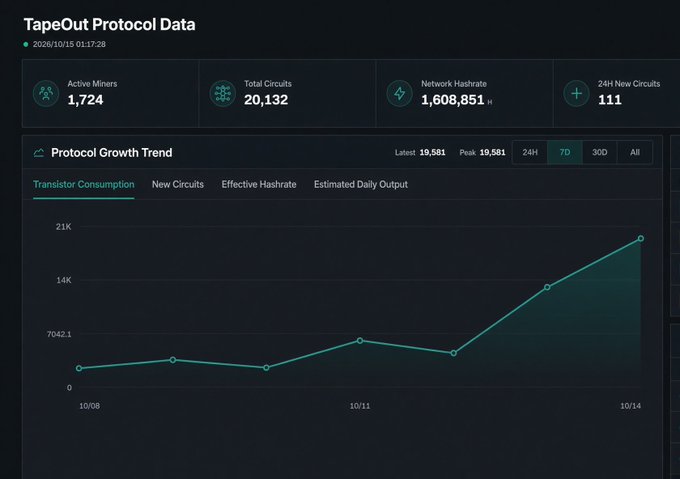Switch to Transistor Consumption tab
This screenshot has width=680, height=479.
coord(84,184)
